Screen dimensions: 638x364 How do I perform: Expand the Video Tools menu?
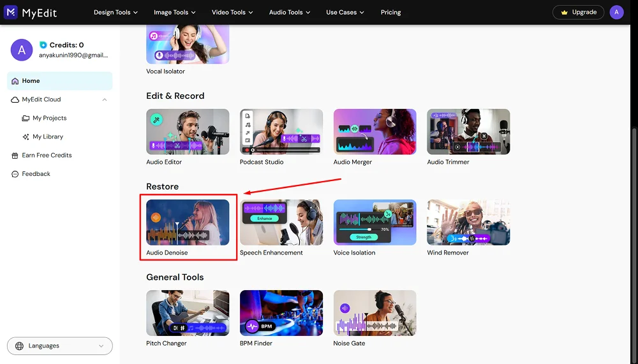coord(232,12)
